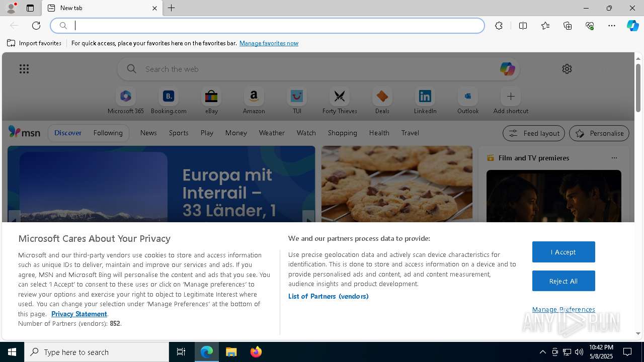Open the Watch menu item
The image size is (644, 362).
pos(306,133)
